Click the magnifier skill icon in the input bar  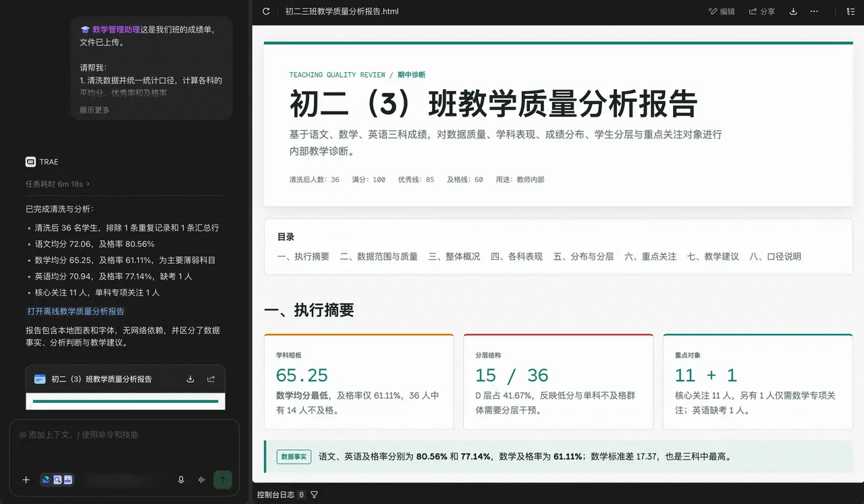pyautogui.click(x=57, y=480)
